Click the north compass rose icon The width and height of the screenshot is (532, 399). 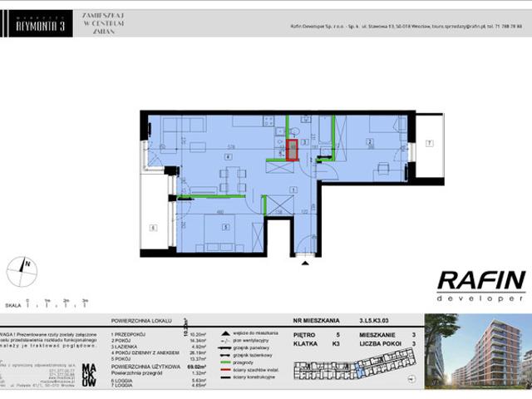pyautogui.click(x=22, y=272)
